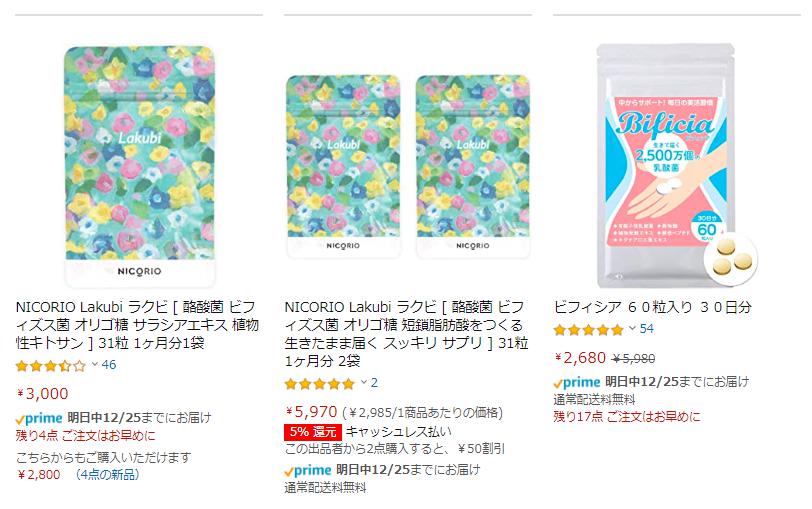Open ビフィシア 60粒入り 30日分 product title
This screenshot has width=812, height=509.
652,307
